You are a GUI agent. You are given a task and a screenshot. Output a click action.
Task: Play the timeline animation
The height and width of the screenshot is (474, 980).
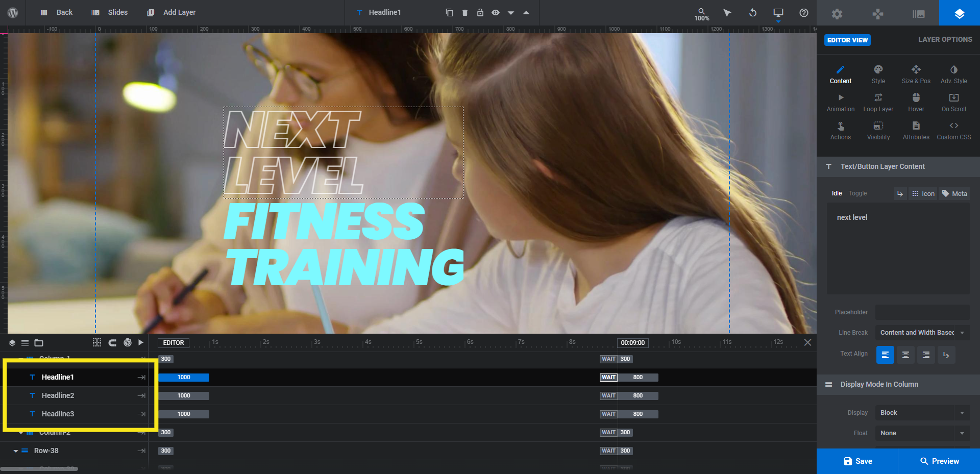pos(141,343)
